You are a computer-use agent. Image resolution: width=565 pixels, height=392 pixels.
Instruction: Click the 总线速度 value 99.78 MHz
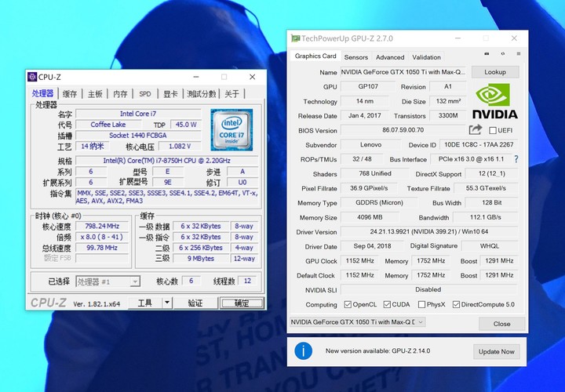[102, 248]
